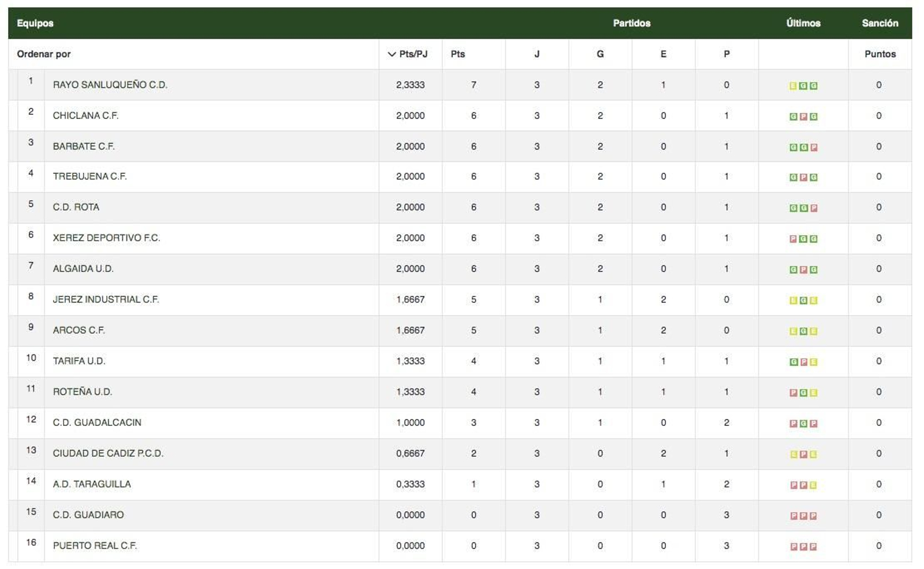The image size is (924, 569).
Task: Click the middle red P badge for Tarifa U.D.
Action: [802, 361]
